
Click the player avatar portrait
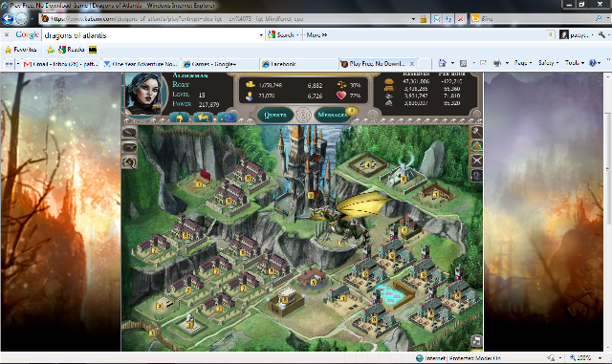tap(143, 95)
